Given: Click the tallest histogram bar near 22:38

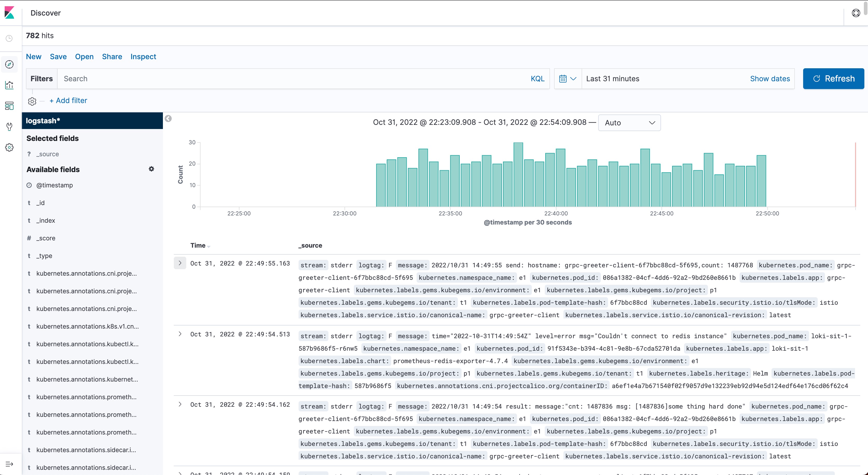Looking at the screenshot, I should click(x=518, y=175).
